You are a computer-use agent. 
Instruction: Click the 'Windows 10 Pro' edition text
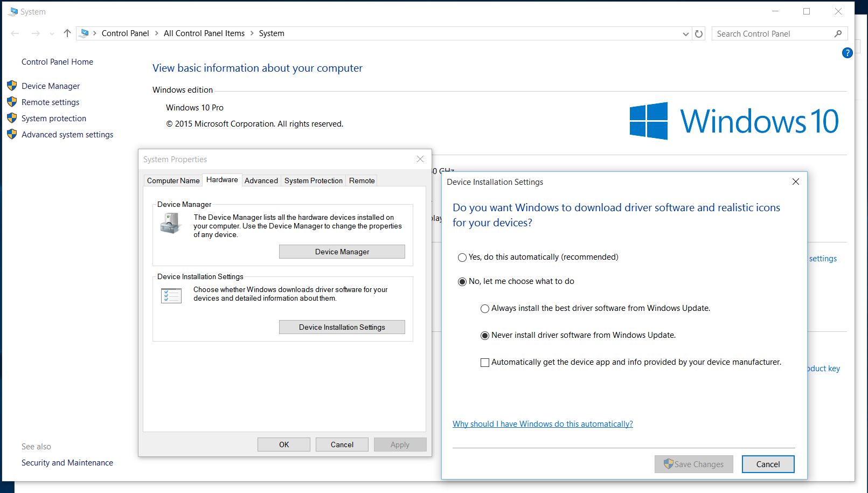[x=195, y=108]
